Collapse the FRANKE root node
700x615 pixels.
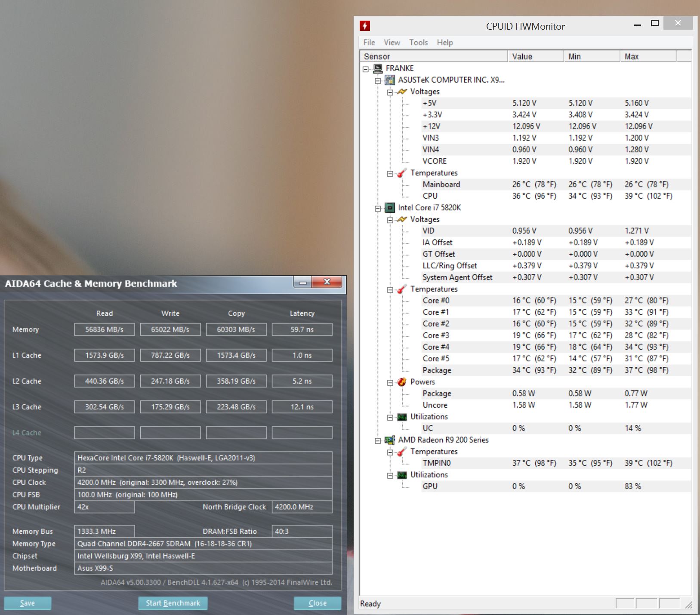tap(366, 69)
